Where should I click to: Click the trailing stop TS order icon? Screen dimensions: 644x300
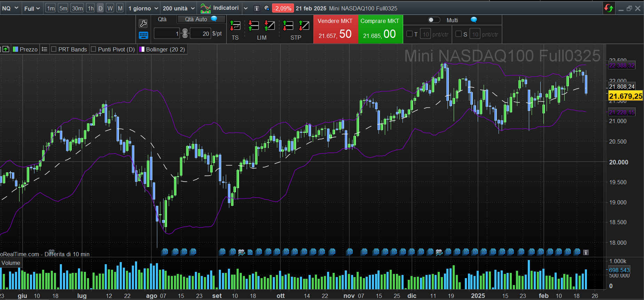(235, 26)
